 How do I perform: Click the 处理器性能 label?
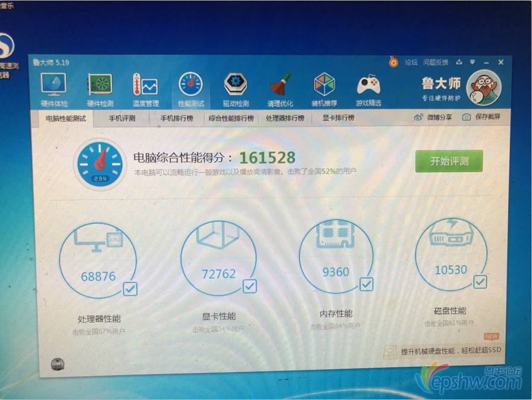point(99,319)
